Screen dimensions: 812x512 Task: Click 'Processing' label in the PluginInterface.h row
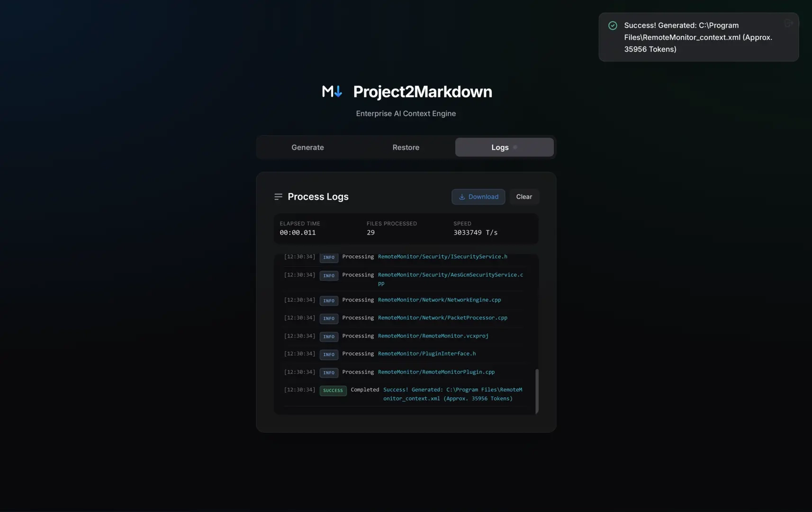click(358, 354)
